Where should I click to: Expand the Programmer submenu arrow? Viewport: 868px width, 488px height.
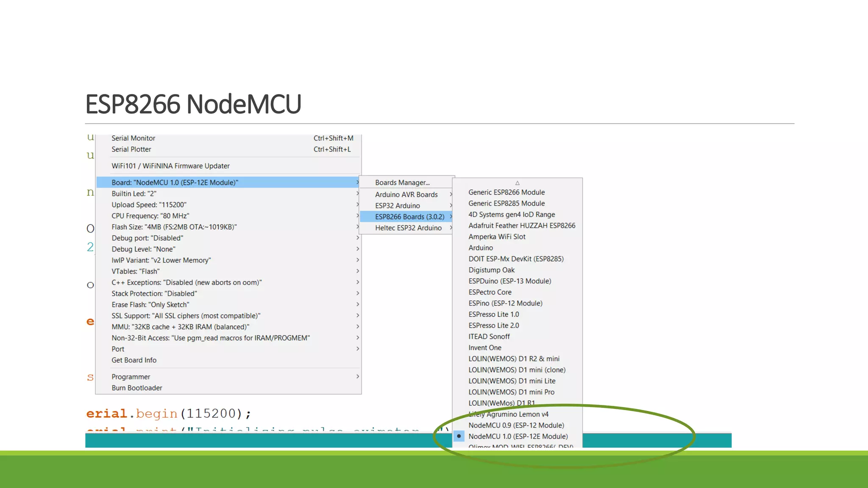[x=357, y=377]
